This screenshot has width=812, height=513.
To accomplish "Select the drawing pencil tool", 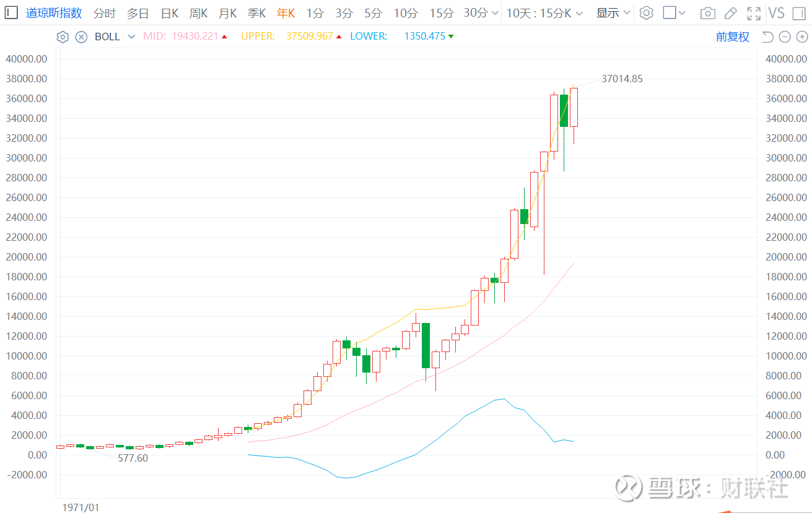I will coord(731,12).
